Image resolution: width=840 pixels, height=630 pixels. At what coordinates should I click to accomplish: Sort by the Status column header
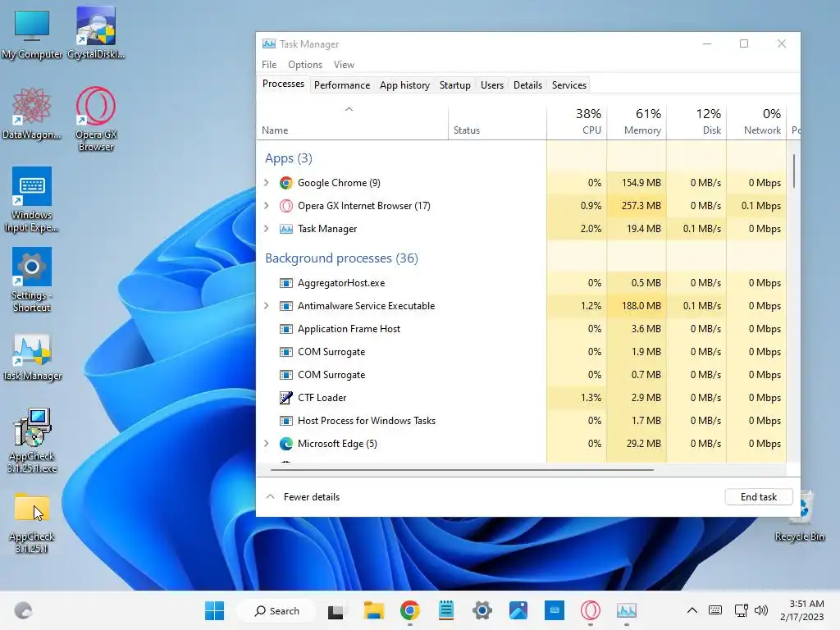pos(497,122)
